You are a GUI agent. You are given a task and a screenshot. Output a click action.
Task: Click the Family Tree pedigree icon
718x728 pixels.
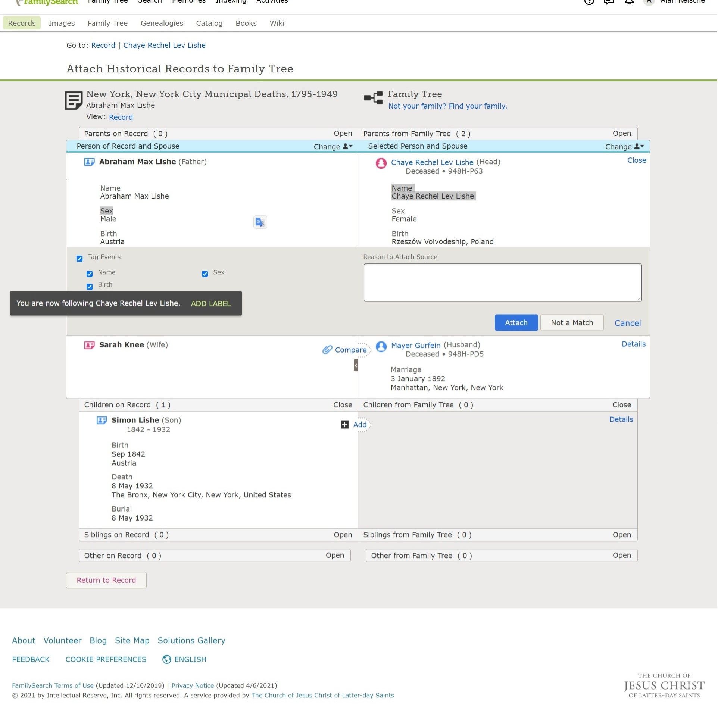click(x=373, y=98)
